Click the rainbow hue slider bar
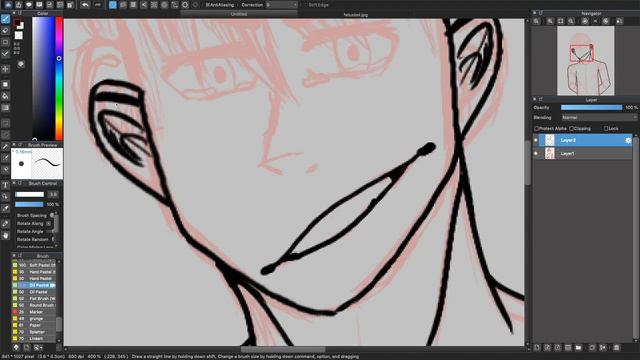The width and height of the screenshot is (640, 360). (59, 78)
